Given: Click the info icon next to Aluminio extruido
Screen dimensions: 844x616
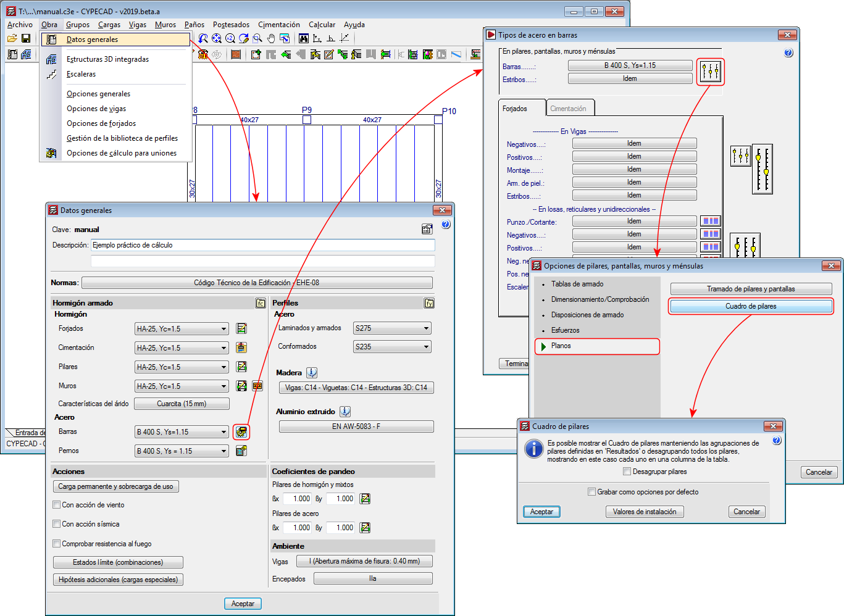Looking at the screenshot, I should [x=345, y=412].
